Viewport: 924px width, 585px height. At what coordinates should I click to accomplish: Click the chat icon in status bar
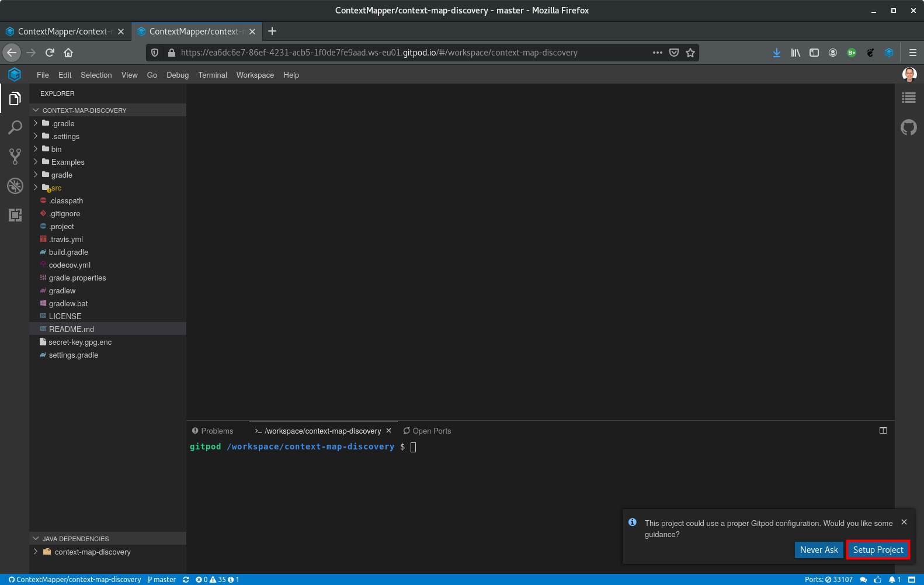(x=863, y=580)
